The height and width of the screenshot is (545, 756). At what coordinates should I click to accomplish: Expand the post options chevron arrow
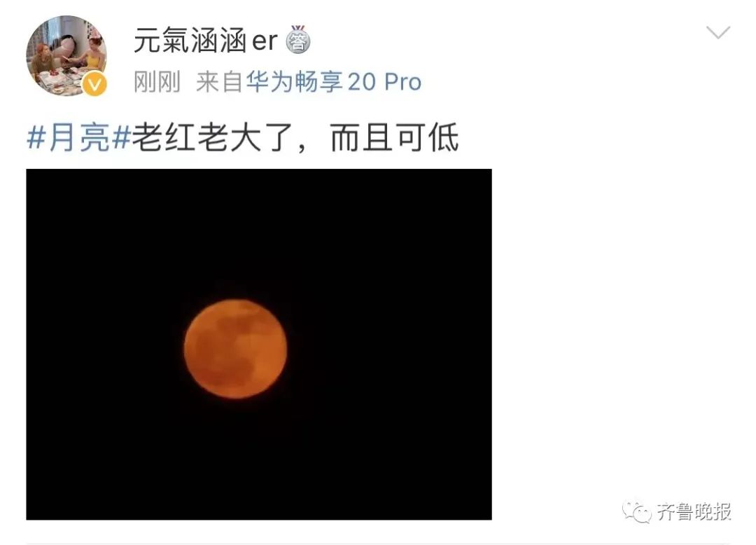(x=718, y=33)
